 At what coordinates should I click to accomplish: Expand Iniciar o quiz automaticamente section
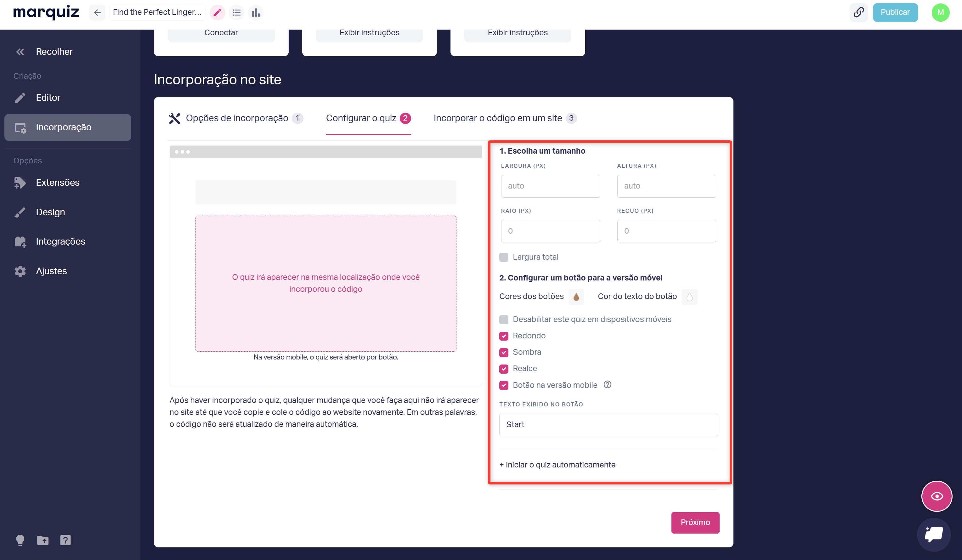pos(557,465)
